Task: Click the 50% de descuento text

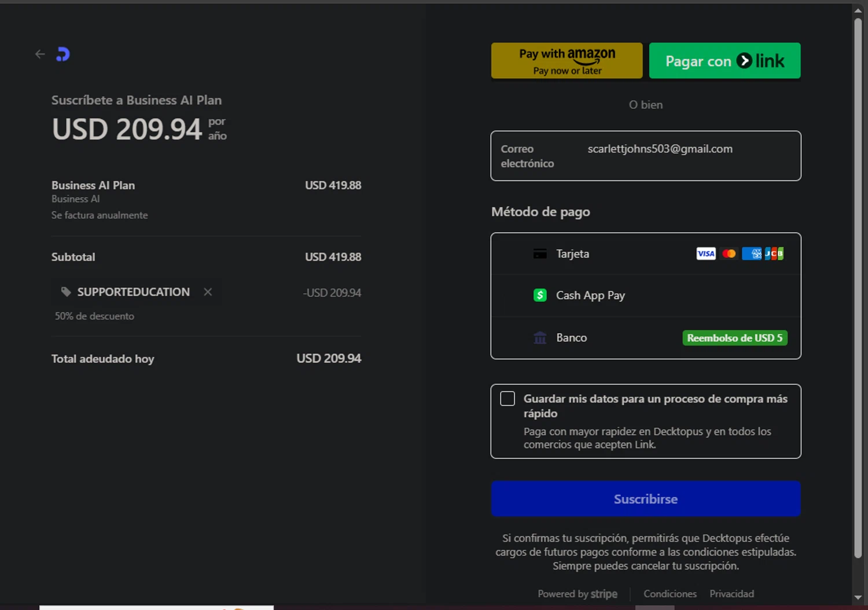Action: [94, 316]
